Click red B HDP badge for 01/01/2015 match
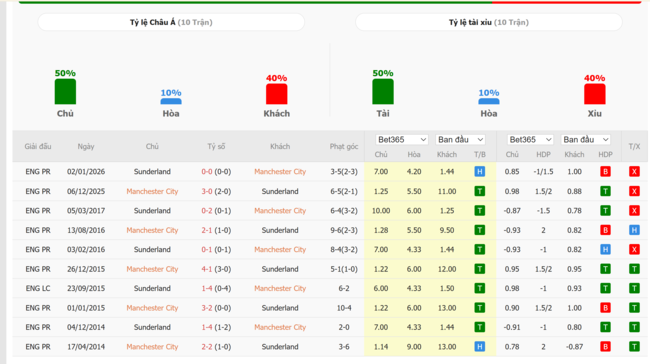The height and width of the screenshot is (364, 650). (x=605, y=308)
